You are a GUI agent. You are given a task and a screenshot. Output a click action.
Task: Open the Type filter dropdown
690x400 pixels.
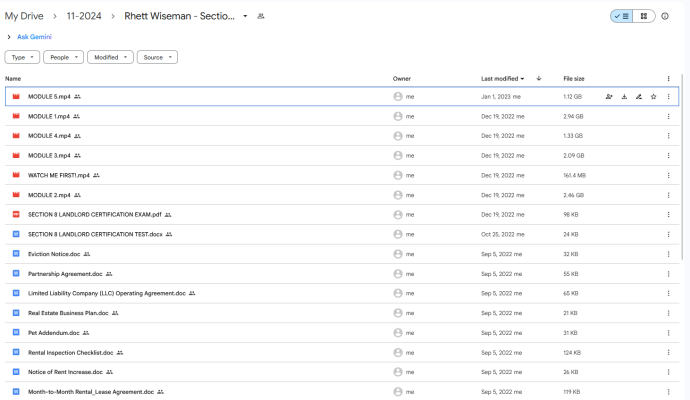tap(22, 57)
